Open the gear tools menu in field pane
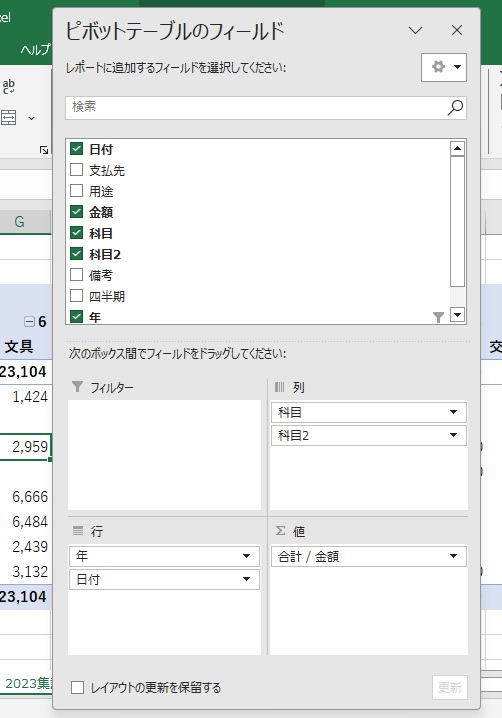The width and height of the screenshot is (502, 718). coord(444,67)
